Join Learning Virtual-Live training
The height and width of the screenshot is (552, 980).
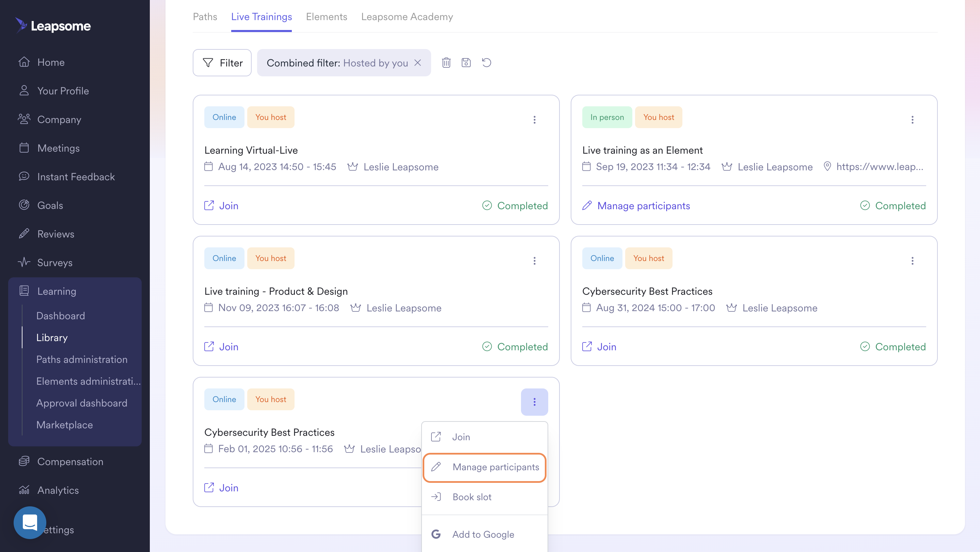[x=221, y=205]
